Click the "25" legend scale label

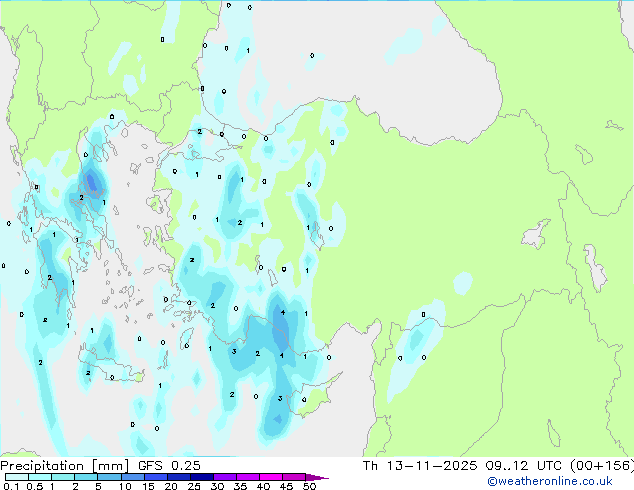(194, 486)
